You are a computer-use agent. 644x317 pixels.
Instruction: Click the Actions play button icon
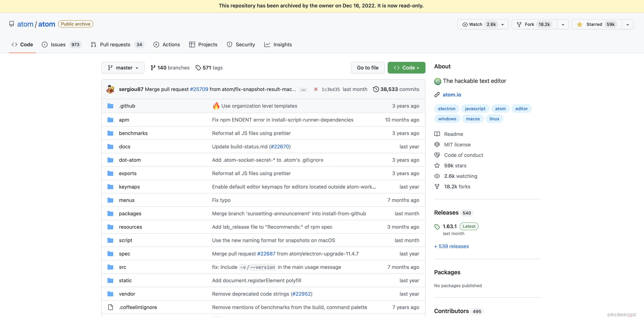click(156, 44)
